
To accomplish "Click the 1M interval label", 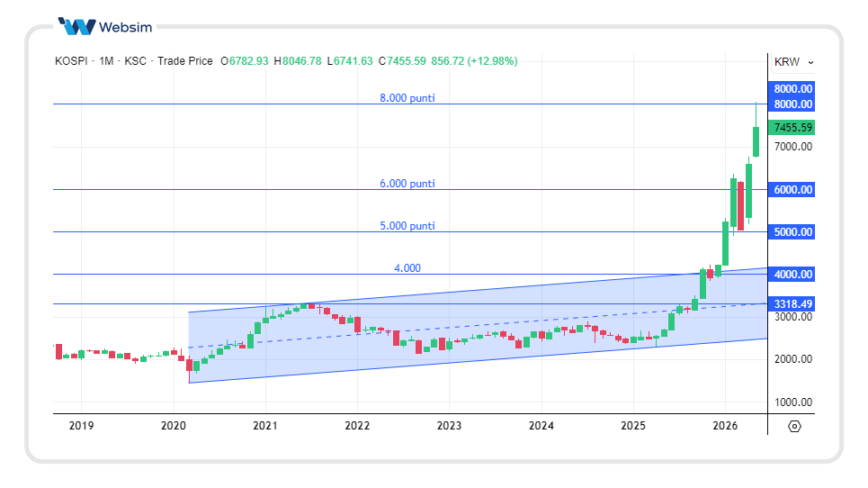I will point(106,61).
